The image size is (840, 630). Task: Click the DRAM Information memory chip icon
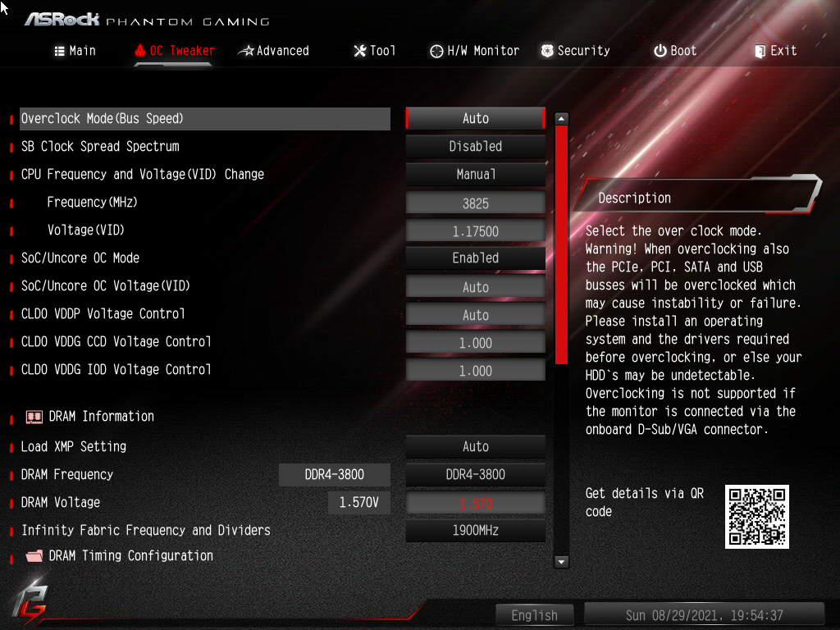tap(34, 417)
